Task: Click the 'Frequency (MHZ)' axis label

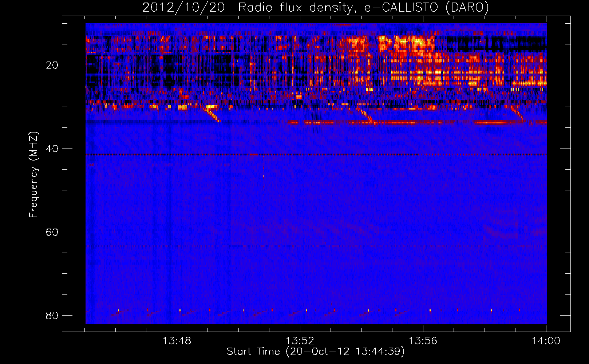Action: [33, 175]
